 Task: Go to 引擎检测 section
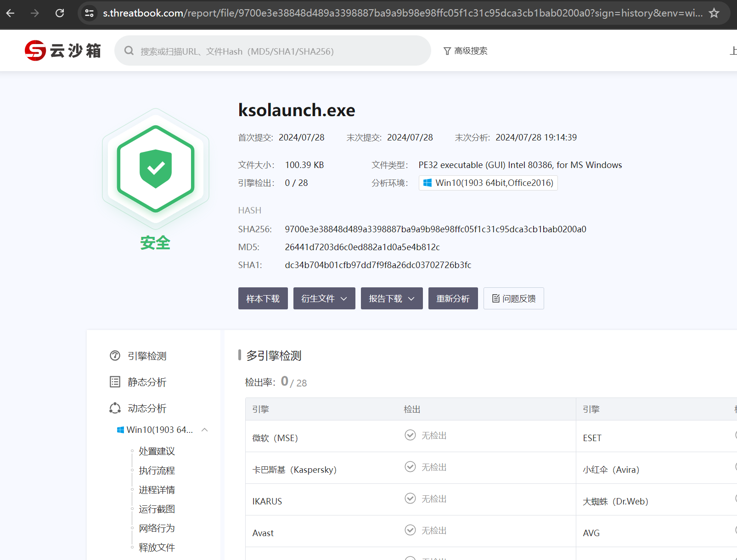tap(147, 356)
